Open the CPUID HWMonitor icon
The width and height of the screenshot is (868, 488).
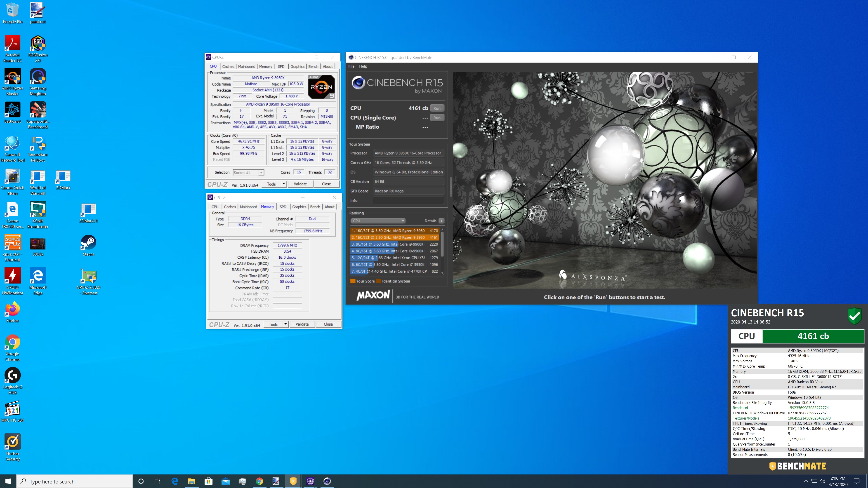pos(12,282)
